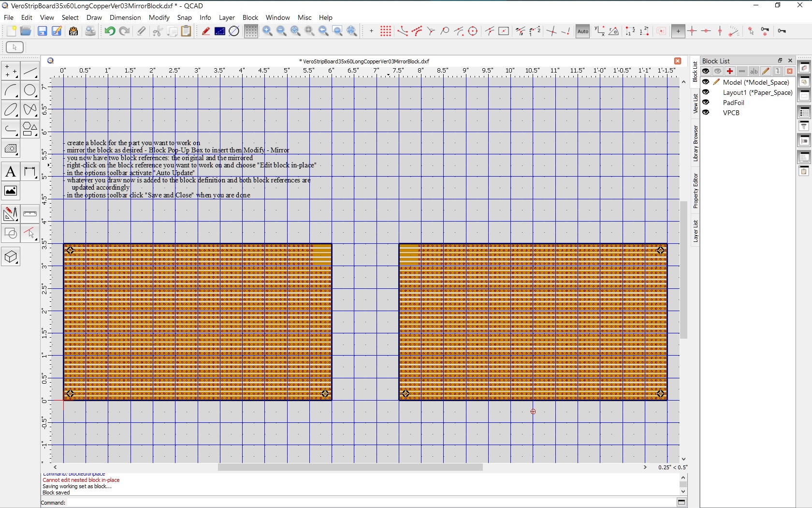Add a new block with red plus

[x=730, y=72]
